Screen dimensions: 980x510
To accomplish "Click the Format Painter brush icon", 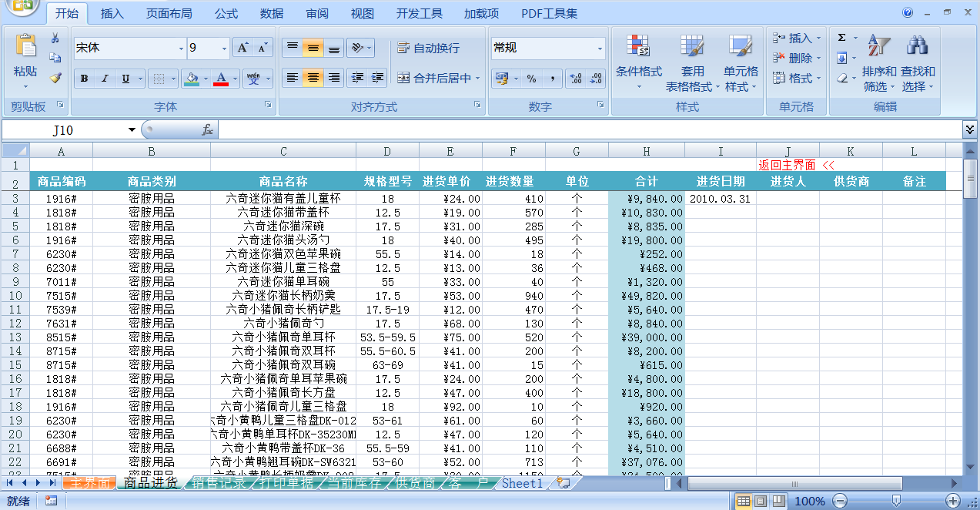I will pyautogui.click(x=55, y=78).
